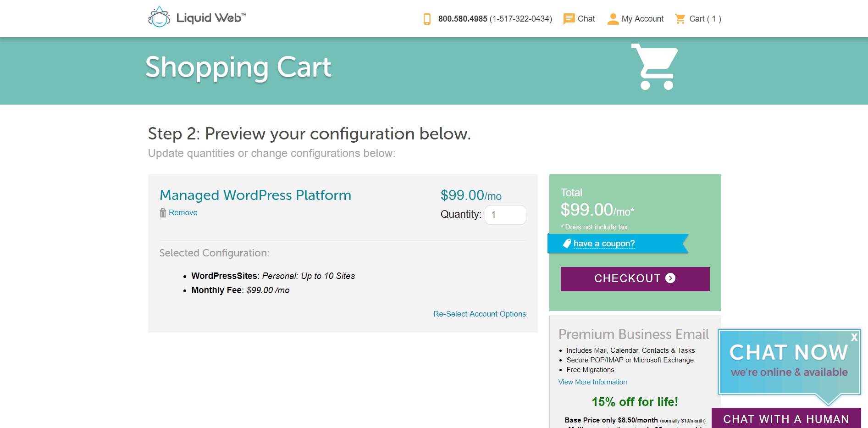This screenshot has width=868, height=428.
Task: Click 'Free Migrations' bullet text
Action: tap(590, 370)
